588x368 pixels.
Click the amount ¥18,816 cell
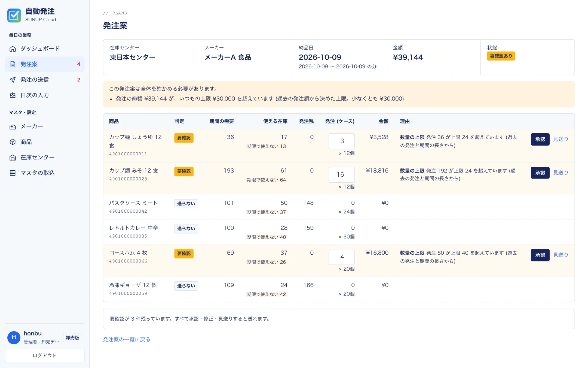377,171
